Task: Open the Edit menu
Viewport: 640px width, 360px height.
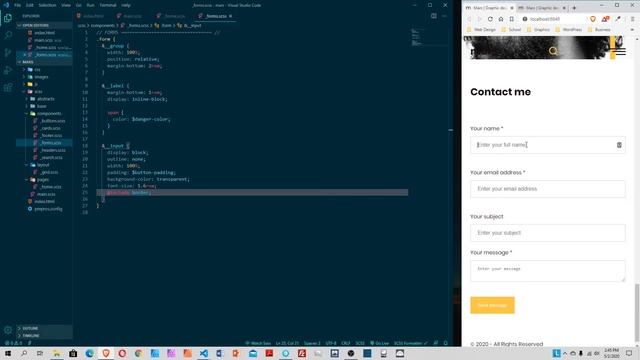Action: tap(30, 5)
